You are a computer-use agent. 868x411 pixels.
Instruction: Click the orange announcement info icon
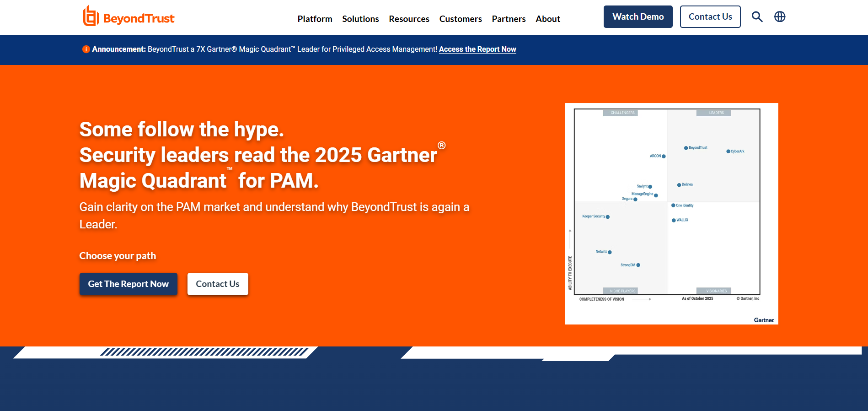coord(86,49)
